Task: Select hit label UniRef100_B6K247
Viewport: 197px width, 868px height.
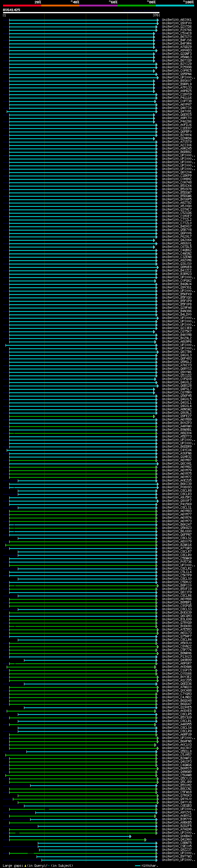Action: [177, 525]
